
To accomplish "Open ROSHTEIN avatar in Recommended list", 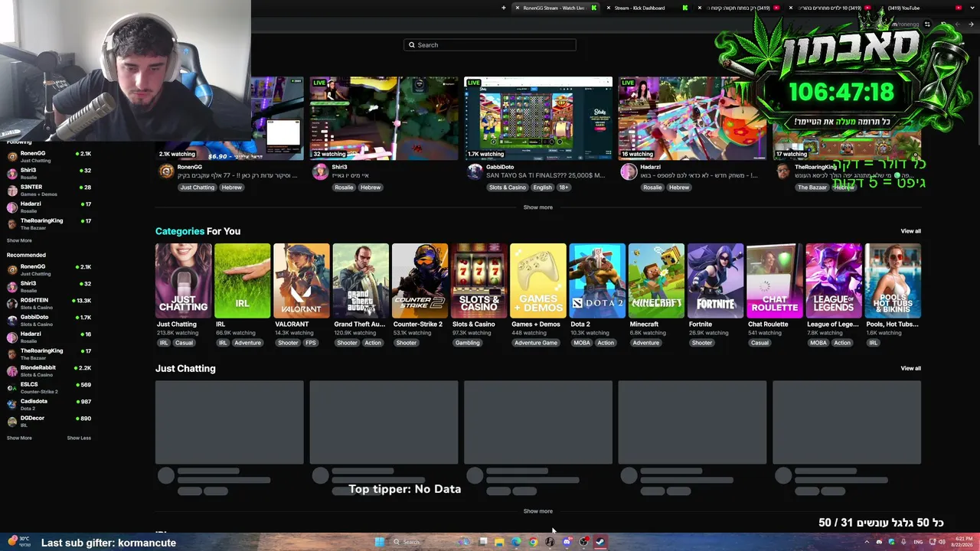I will [x=12, y=304].
